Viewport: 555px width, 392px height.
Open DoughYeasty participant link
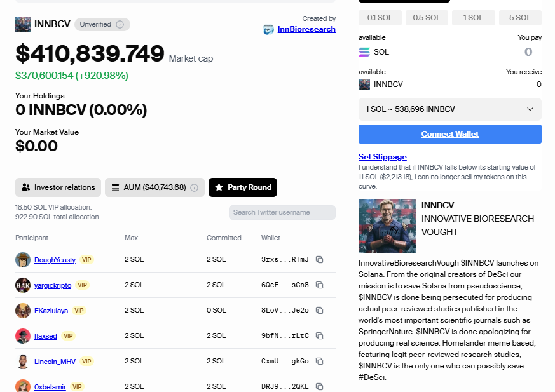point(55,260)
